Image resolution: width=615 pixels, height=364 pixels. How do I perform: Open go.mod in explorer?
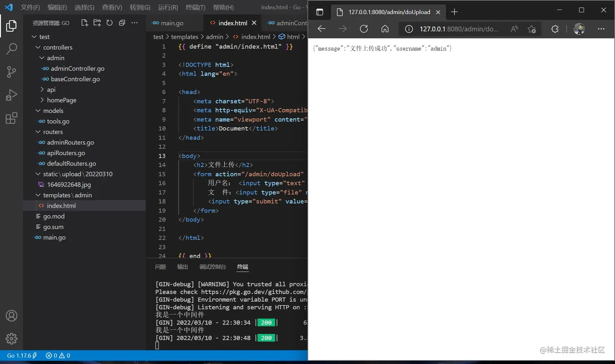[84, 216]
